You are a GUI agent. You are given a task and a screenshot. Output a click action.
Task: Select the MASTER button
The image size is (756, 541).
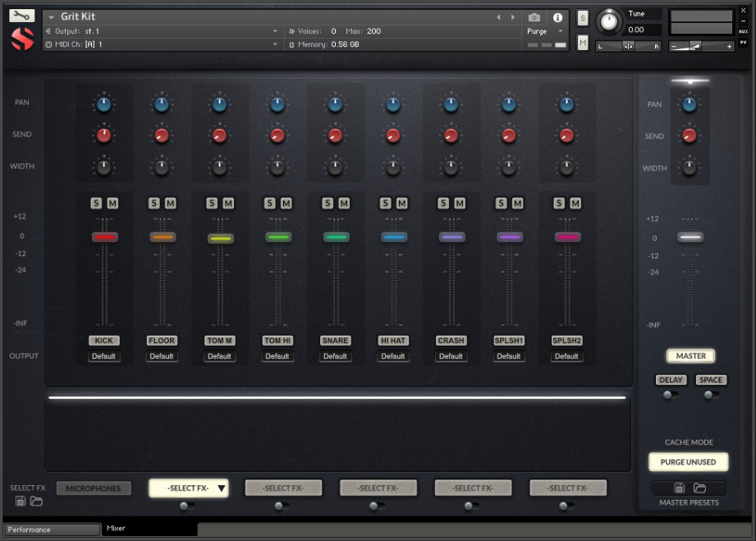click(x=690, y=355)
